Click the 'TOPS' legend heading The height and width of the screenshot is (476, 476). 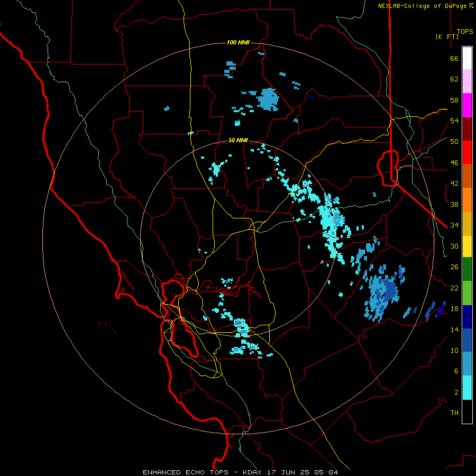(x=465, y=31)
